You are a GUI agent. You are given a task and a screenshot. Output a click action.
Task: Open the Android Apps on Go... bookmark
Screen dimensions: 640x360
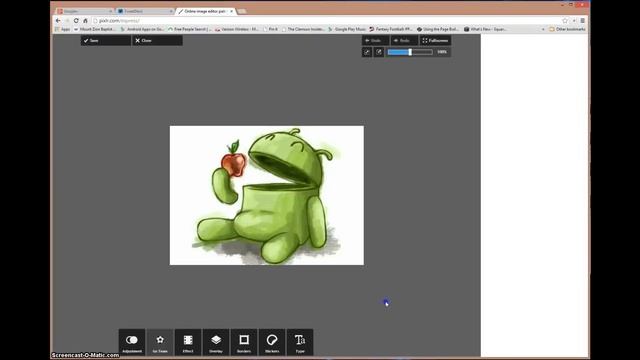click(142, 29)
